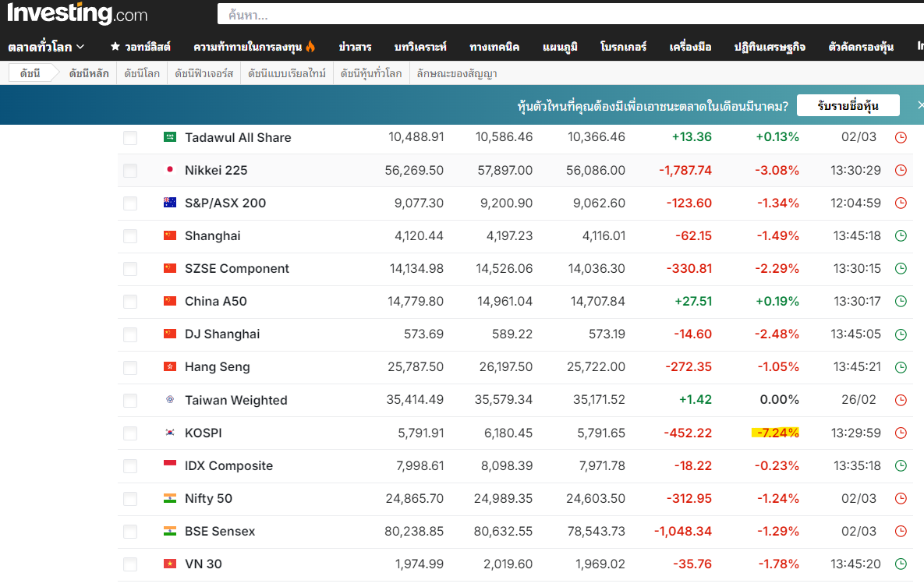The image size is (924, 587).
Task: Click the Japan flag next to Nikkei 225
Action: [170, 170]
